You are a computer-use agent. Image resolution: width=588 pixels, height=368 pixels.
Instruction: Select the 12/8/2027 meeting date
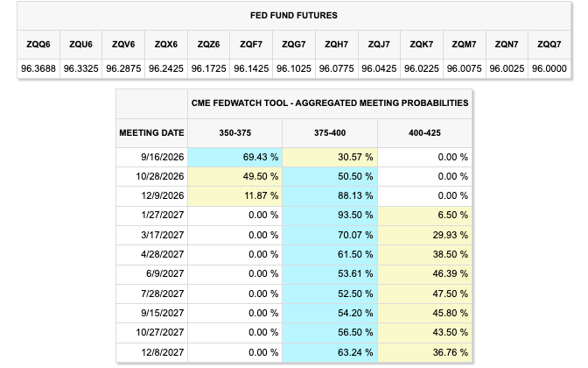(152, 352)
